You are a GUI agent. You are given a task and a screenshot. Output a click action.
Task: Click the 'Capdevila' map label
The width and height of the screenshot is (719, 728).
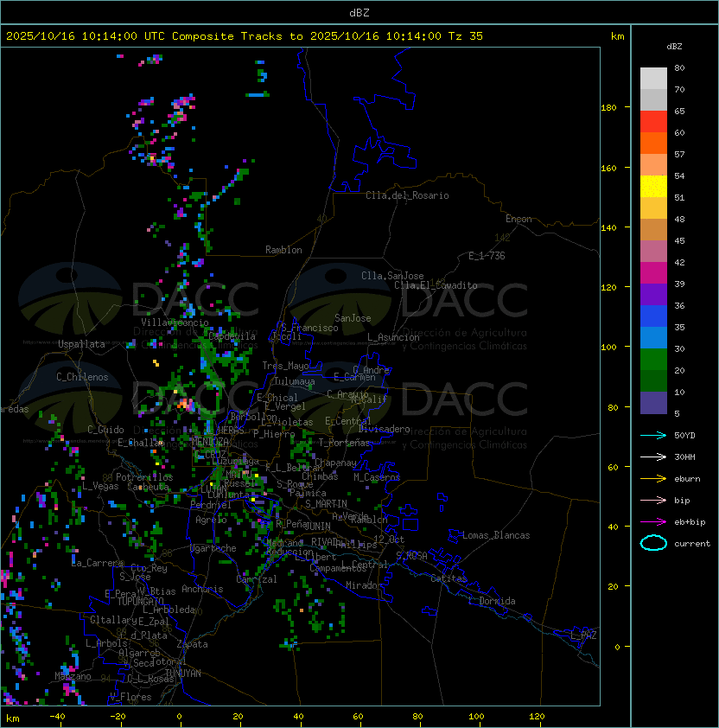pyautogui.click(x=232, y=336)
